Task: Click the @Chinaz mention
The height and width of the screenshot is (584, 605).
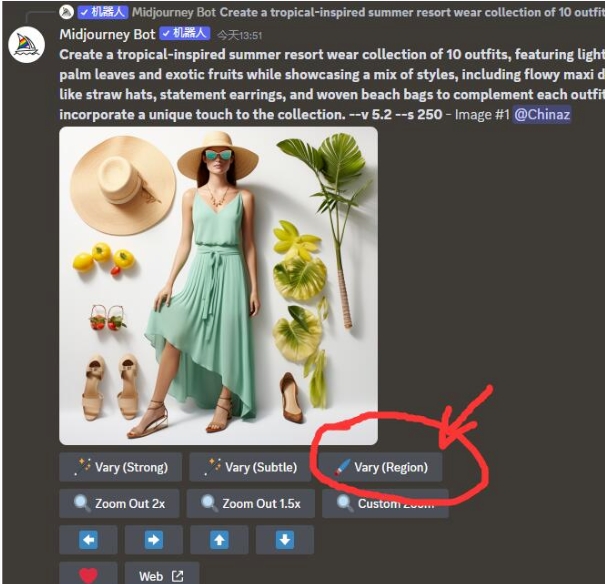Action: [542, 115]
